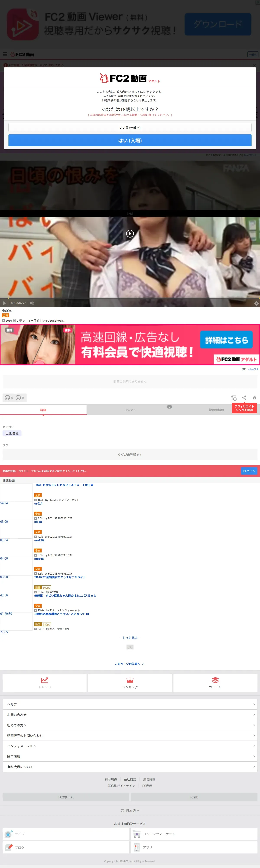The width and height of the screenshot is (260, 868).
Task: Click the play circle on the video
Action: click(x=130, y=233)
